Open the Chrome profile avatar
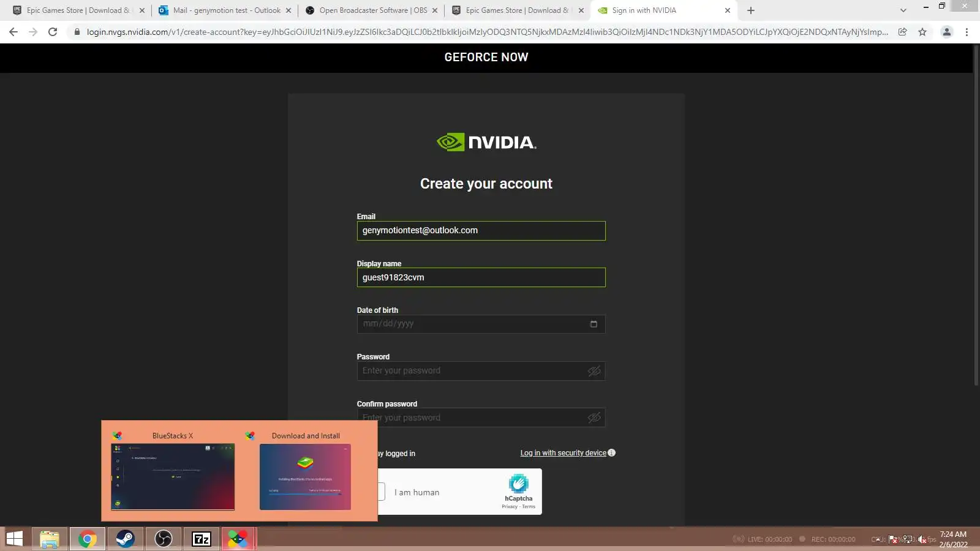Viewport: 980px width, 551px height. pos(946,32)
